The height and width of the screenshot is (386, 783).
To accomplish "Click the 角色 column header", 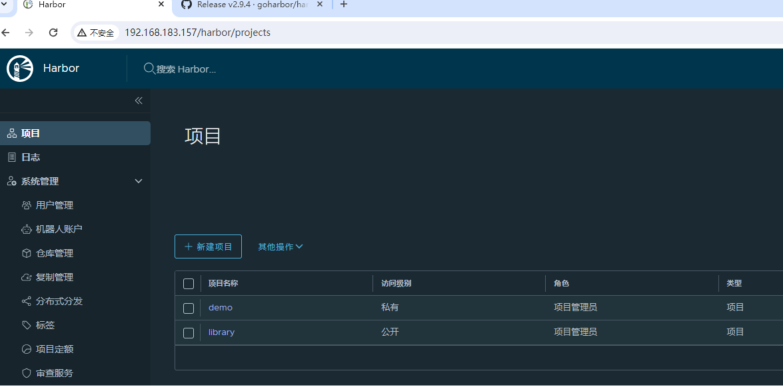I will 561,284.
